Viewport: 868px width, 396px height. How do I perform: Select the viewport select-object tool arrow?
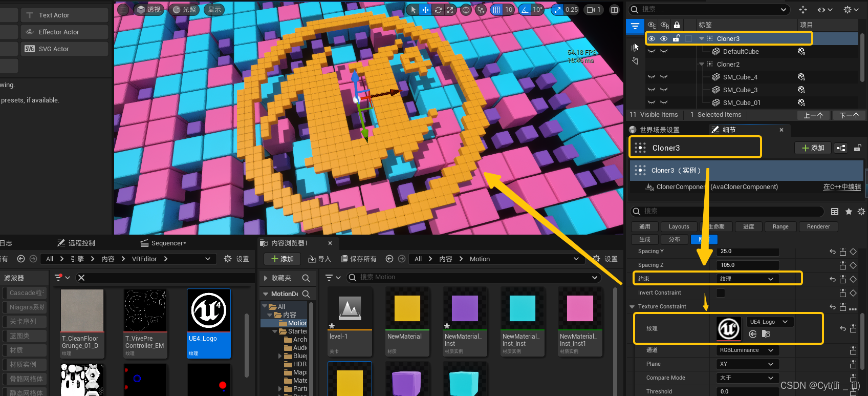point(414,10)
